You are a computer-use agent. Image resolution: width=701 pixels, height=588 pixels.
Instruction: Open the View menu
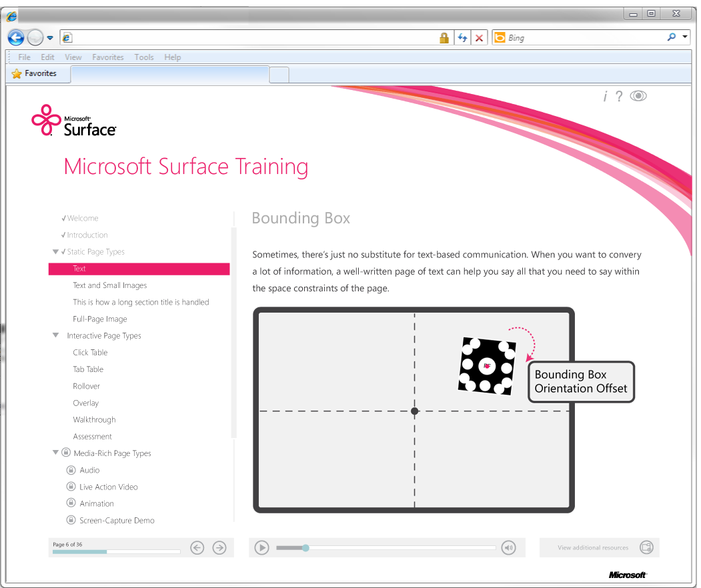pos(73,57)
